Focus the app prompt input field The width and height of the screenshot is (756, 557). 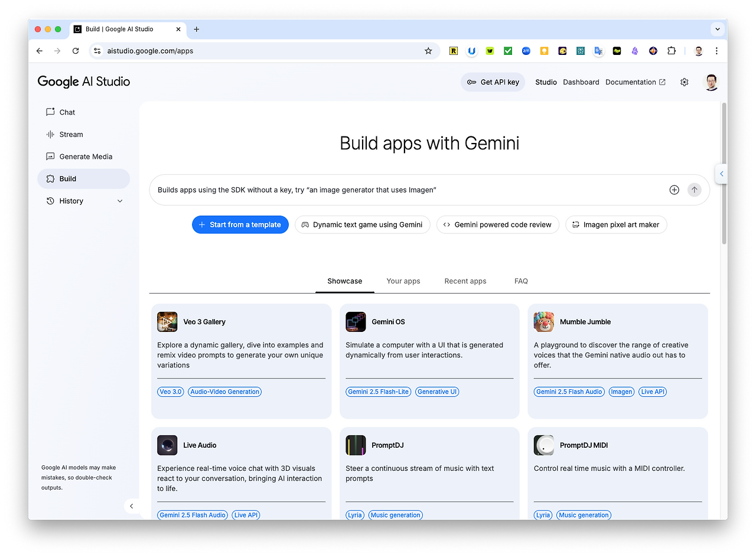tap(409, 190)
